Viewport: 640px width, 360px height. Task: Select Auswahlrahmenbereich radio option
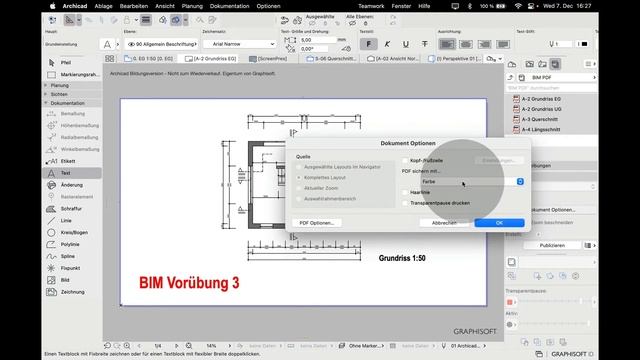point(299,199)
